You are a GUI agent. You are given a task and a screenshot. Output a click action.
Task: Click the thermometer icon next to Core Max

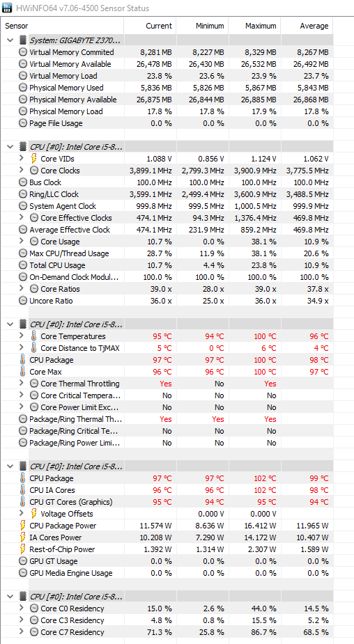click(22, 372)
